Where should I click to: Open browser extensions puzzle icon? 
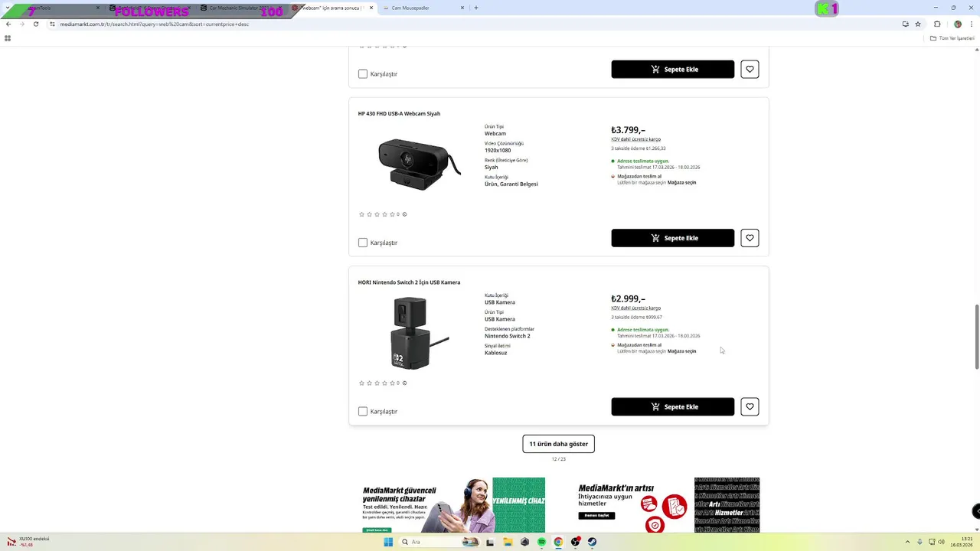click(x=937, y=24)
